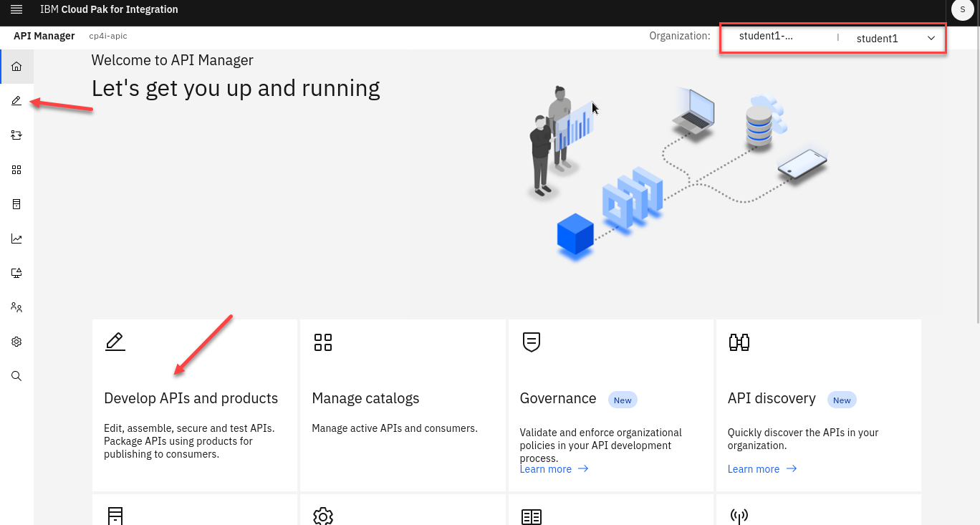Open Settings gear icon in sidebar
This screenshot has width=980, height=525.
pyautogui.click(x=16, y=342)
